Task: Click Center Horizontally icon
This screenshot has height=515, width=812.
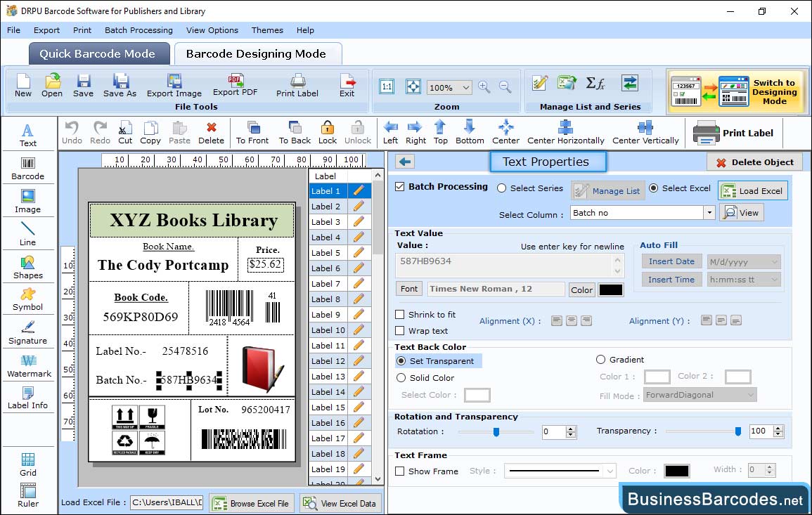Action: point(565,133)
